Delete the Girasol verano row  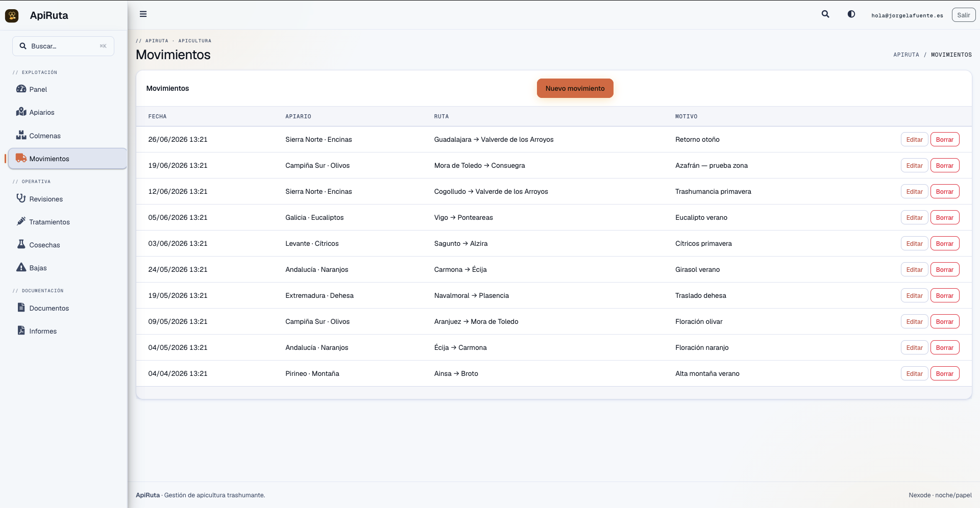point(944,270)
